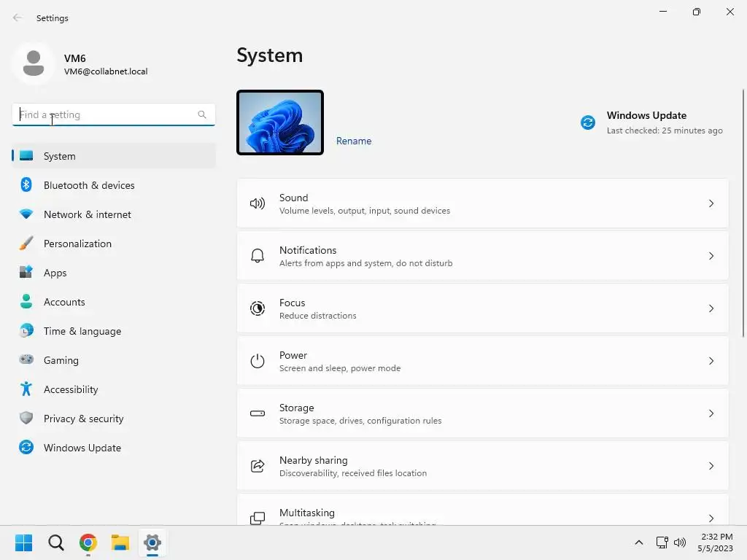Open Sound volume levels settings
This screenshot has width=747, height=560.
pos(483,204)
